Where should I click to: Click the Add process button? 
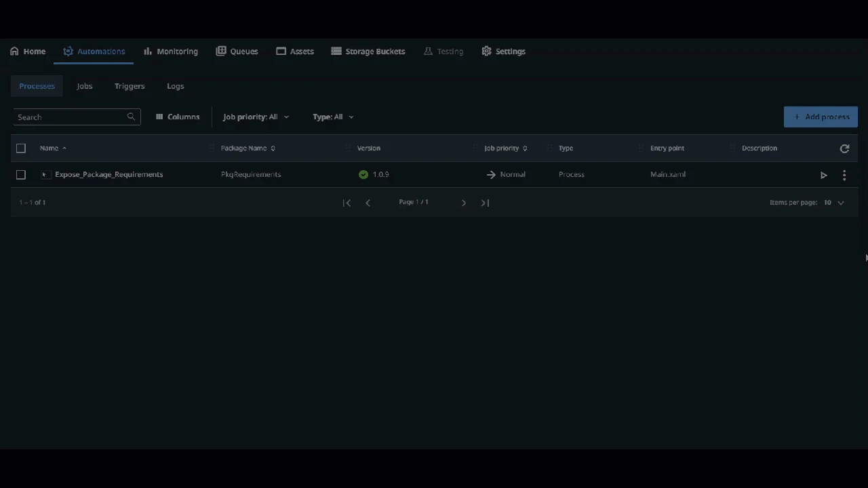(821, 117)
